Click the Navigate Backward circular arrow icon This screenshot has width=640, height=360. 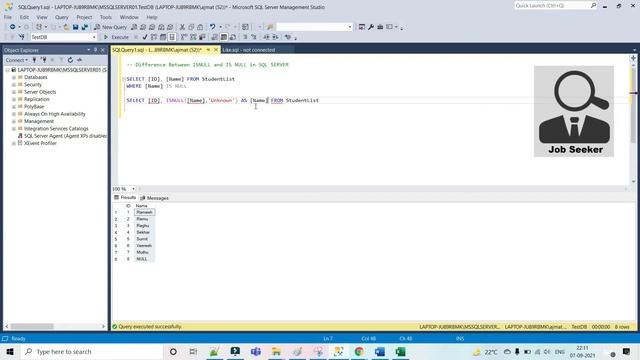(x=12, y=27)
